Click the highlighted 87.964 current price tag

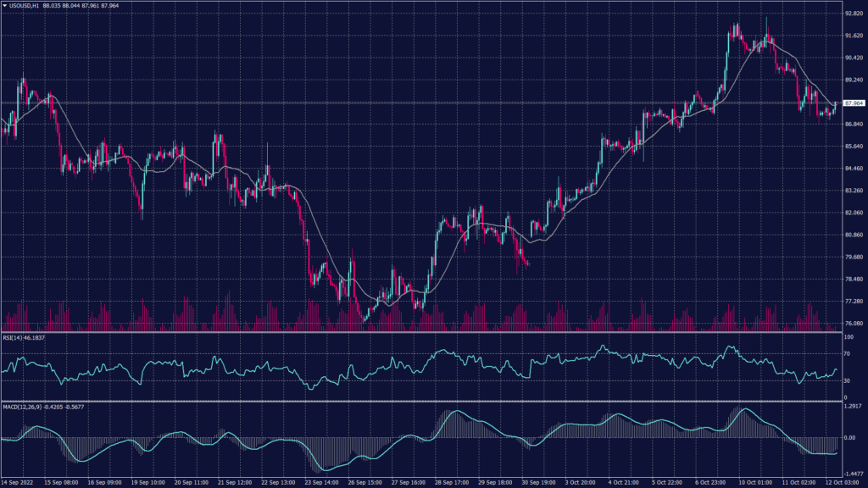click(x=853, y=103)
